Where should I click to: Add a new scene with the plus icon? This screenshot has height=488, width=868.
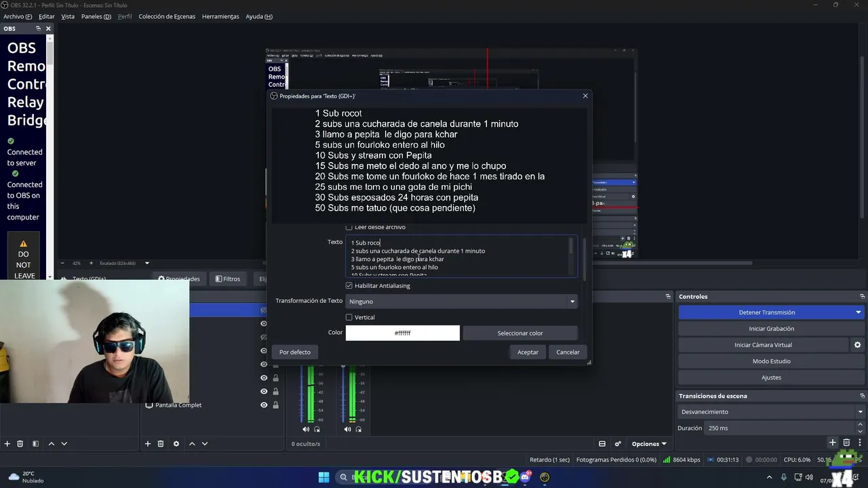(x=7, y=444)
